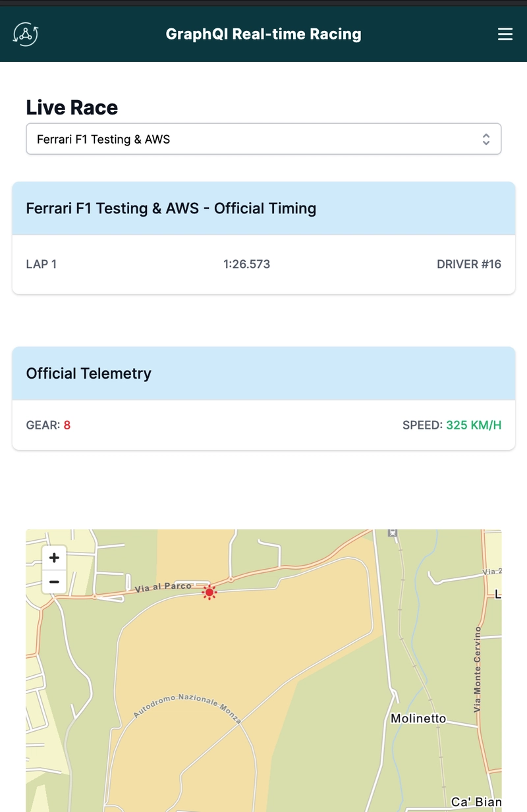527x812 pixels.
Task: Click the Via al Parco road label
Action: coord(163,587)
